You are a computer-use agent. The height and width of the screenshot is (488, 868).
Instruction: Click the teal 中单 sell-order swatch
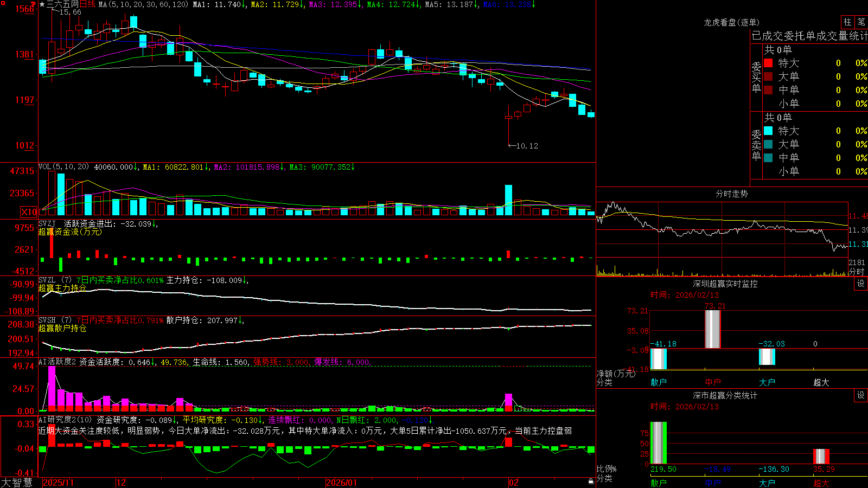(x=768, y=158)
